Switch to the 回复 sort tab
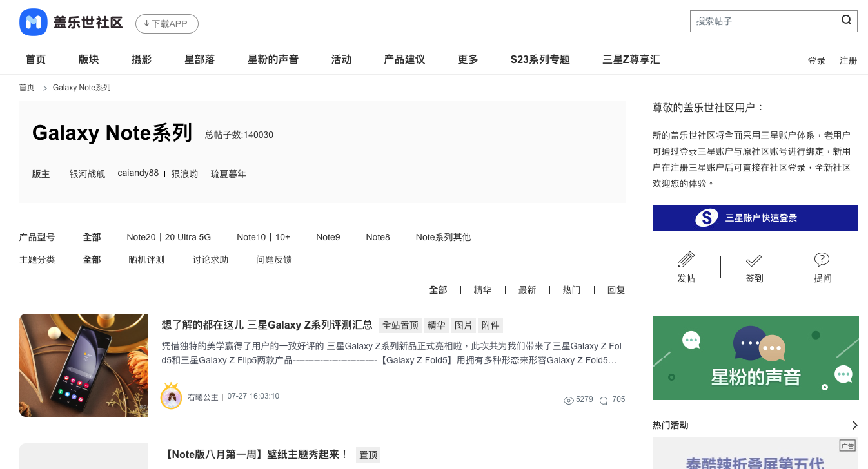 click(x=616, y=290)
